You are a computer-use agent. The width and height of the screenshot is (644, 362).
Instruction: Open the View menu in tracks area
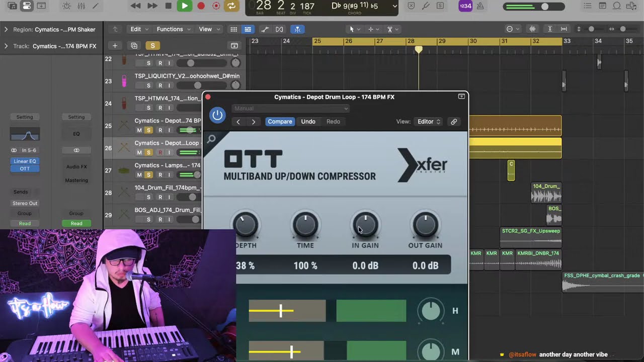[x=209, y=29]
